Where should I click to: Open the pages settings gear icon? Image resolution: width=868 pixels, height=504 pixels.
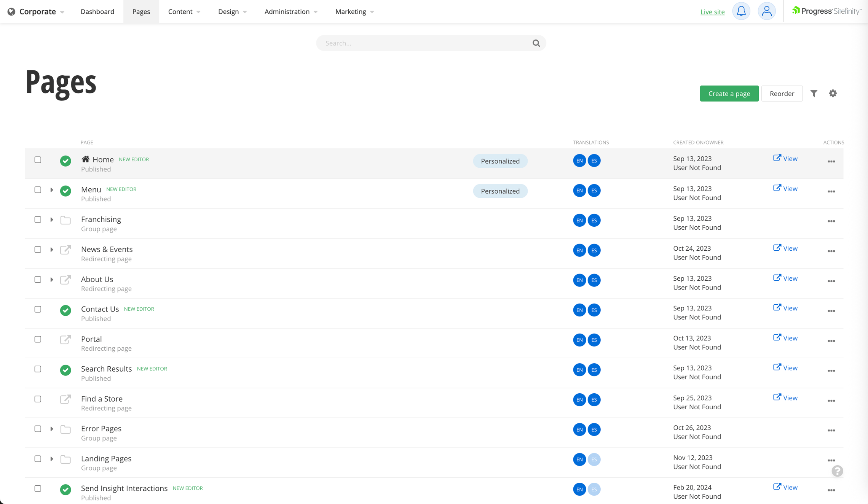833,93
